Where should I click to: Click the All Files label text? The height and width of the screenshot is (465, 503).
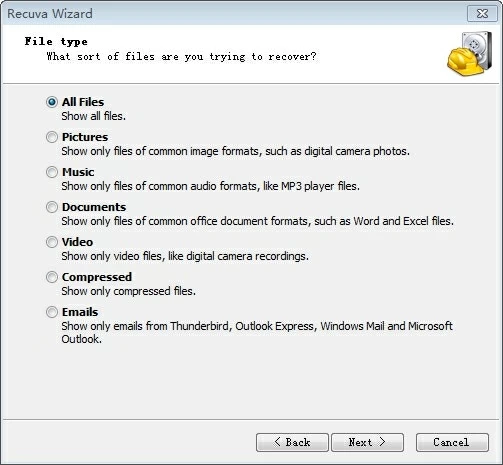(x=83, y=102)
